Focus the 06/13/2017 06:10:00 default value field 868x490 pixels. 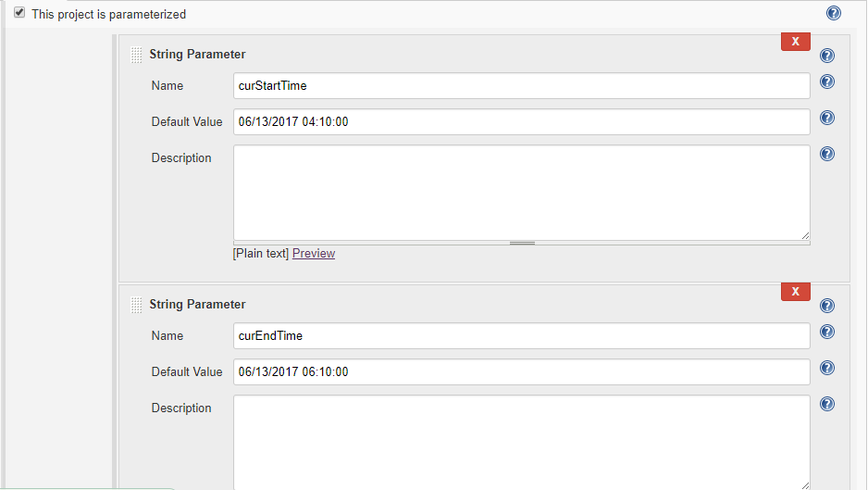(522, 372)
